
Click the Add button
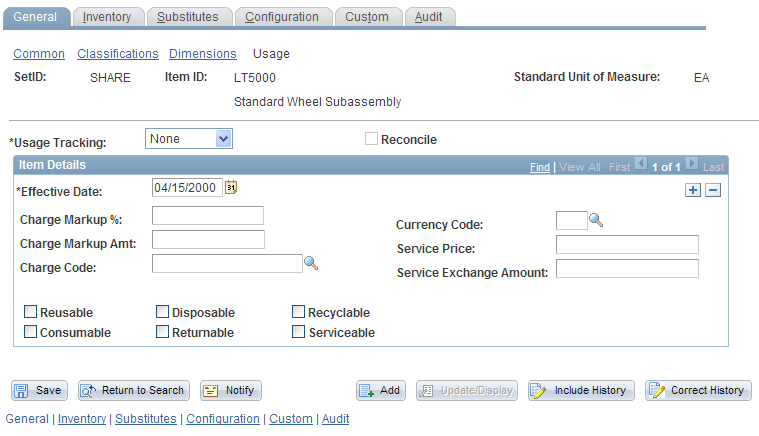(381, 391)
